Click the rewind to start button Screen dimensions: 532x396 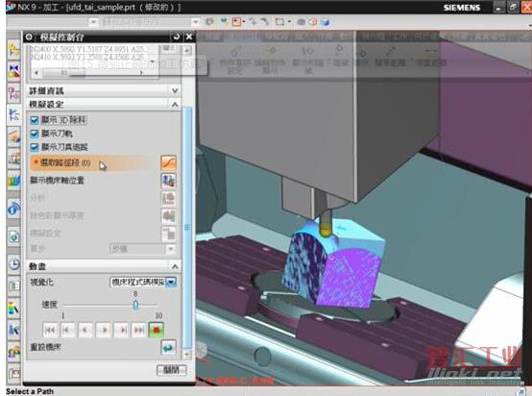click(50, 330)
